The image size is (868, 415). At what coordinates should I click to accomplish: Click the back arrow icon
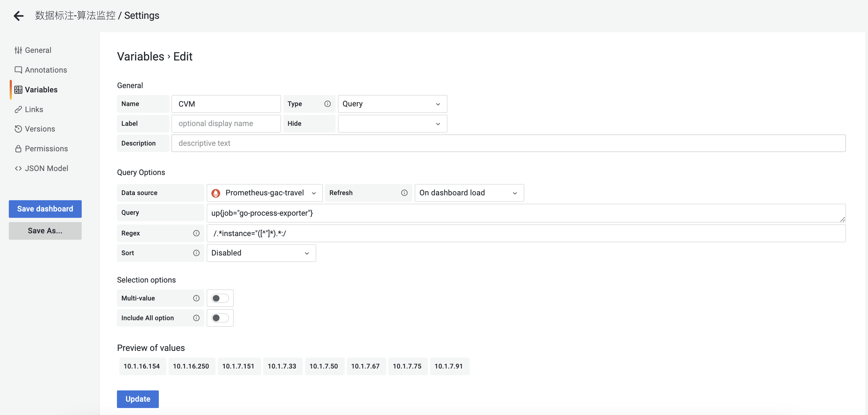pyautogui.click(x=19, y=15)
